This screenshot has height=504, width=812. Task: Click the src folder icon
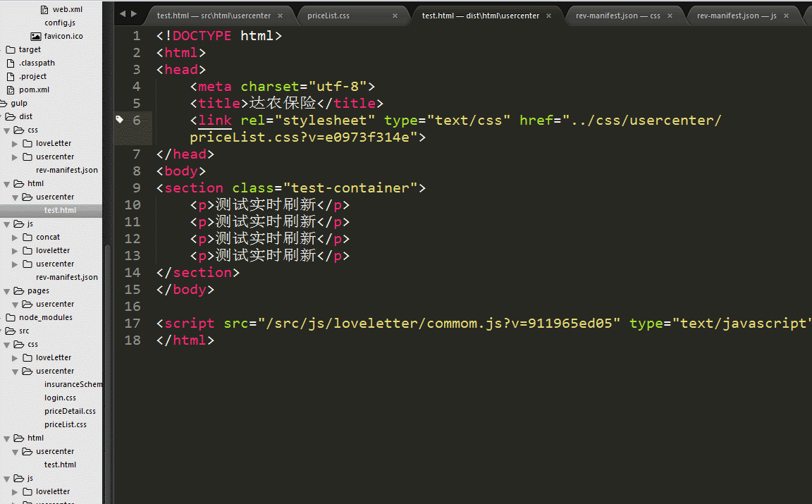(11, 331)
